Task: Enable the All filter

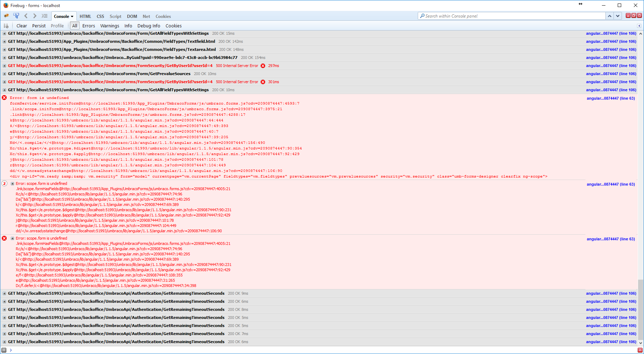Action: click(75, 26)
